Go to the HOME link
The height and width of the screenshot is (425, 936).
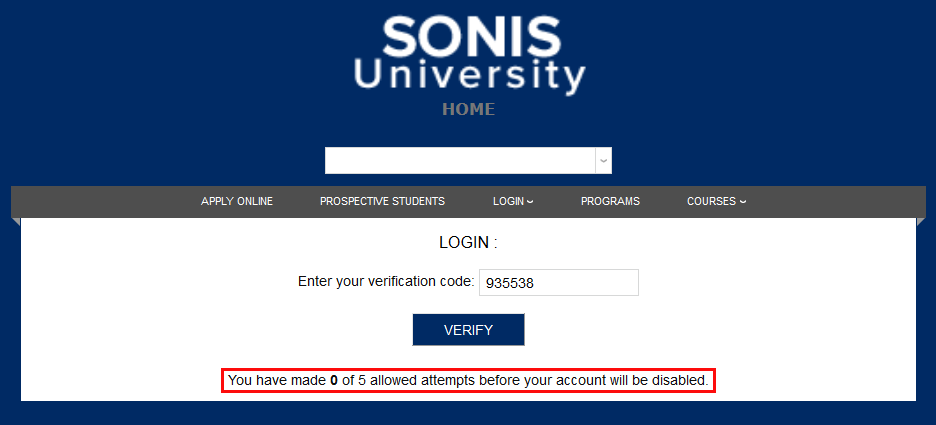[x=469, y=109]
